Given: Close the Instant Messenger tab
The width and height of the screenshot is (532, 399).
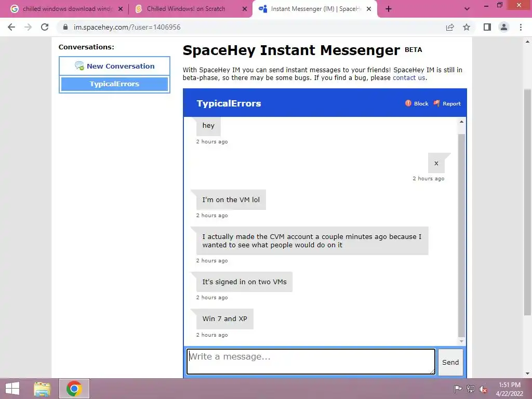Looking at the screenshot, I should point(369,9).
